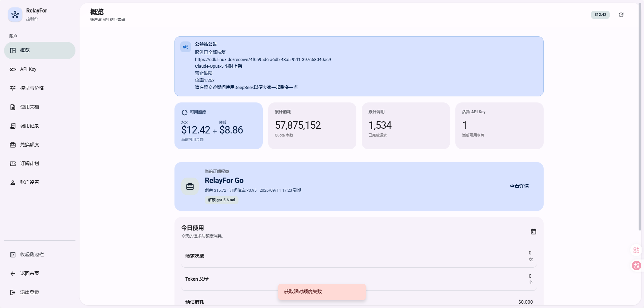Click the 可用额度 ring icon
Viewport: 644px width, 308px height.
tap(184, 113)
